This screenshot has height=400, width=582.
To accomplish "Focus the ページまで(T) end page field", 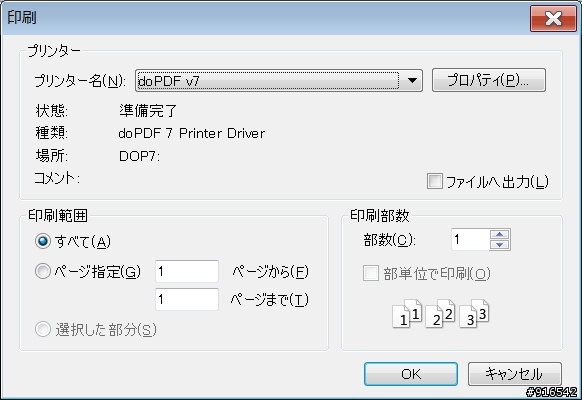I will click(187, 299).
